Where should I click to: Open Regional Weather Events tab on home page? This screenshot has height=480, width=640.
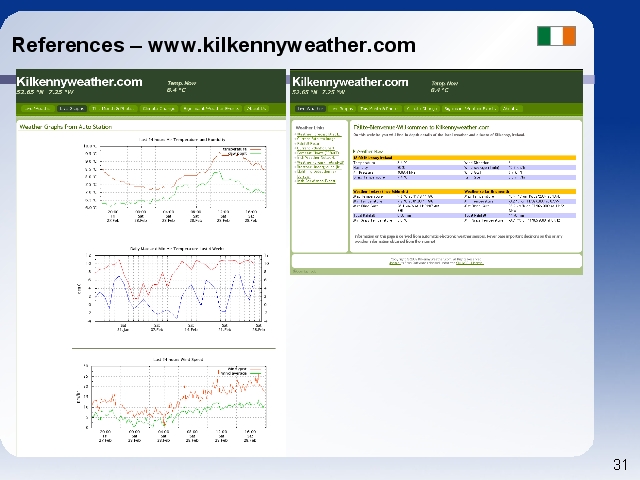click(x=470, y=109)
